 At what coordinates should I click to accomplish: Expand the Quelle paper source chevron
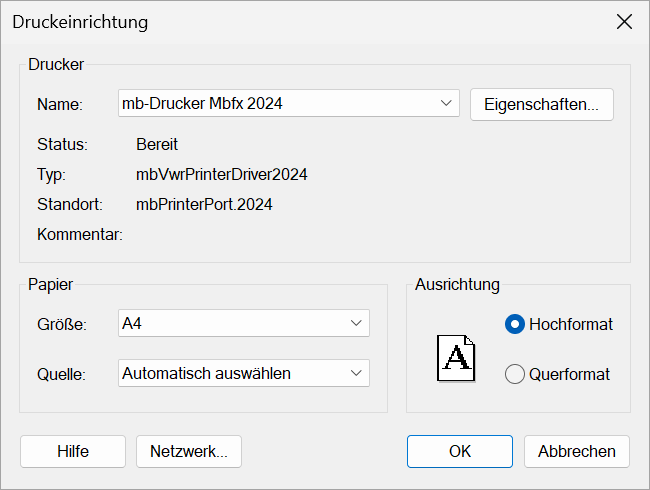point(356,373)
